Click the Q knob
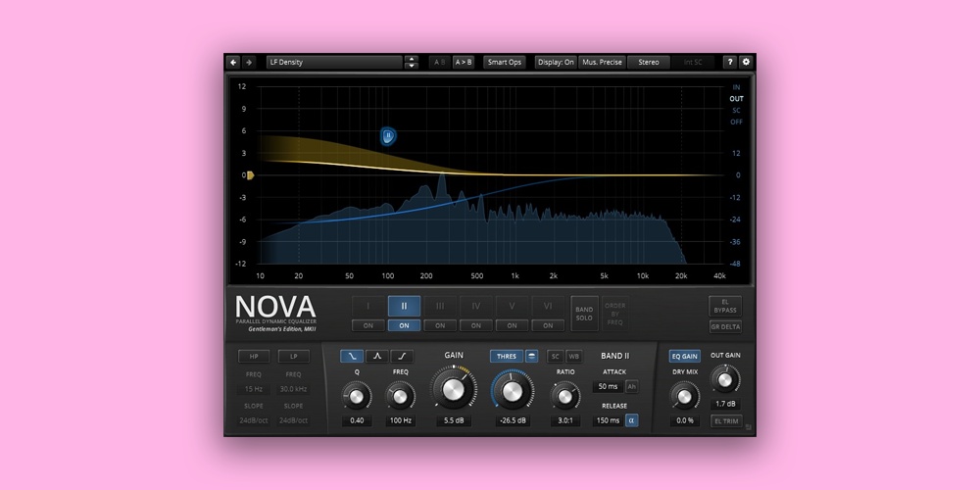The height and width of the screenshot is (490, 980). (357, 396)
